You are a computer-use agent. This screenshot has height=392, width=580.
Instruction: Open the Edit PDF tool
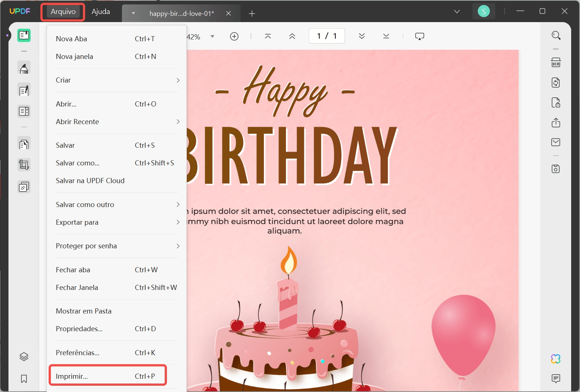click(x=24, y=90)
